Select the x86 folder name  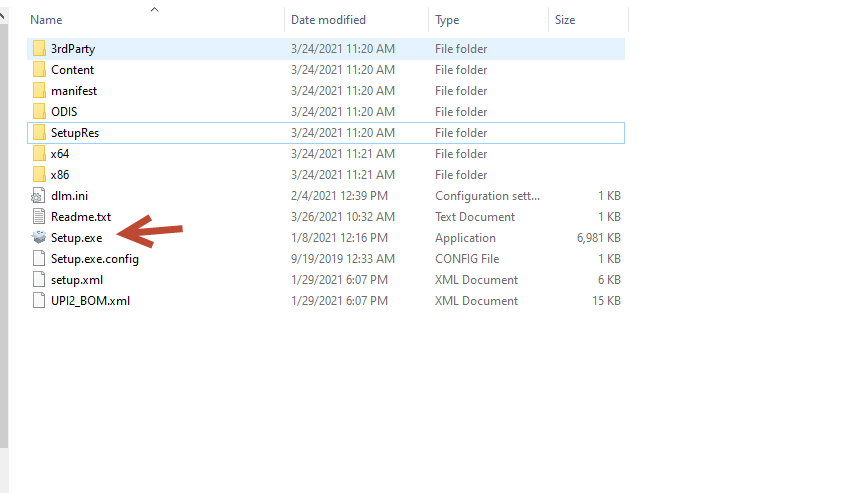60,174
